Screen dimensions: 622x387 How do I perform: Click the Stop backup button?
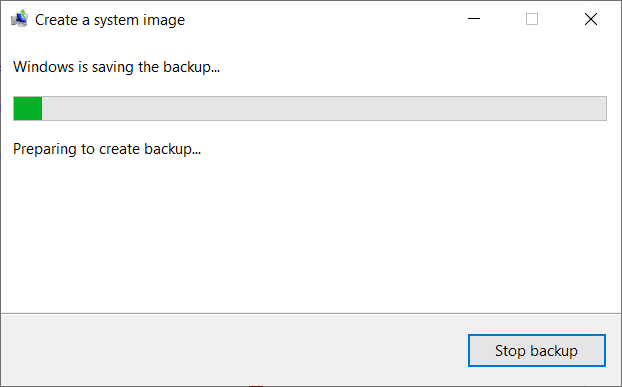coord(537,351)
